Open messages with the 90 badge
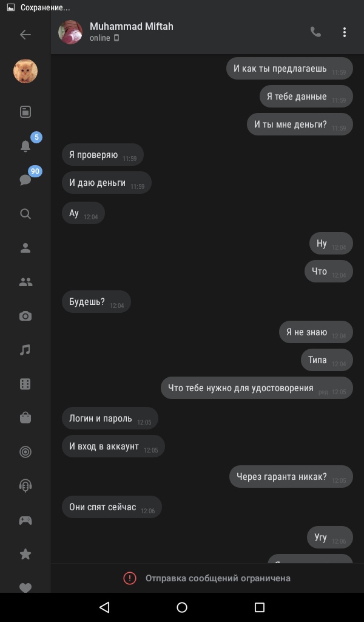Viewport: 364px width, 622px height. tap(25, 180)
